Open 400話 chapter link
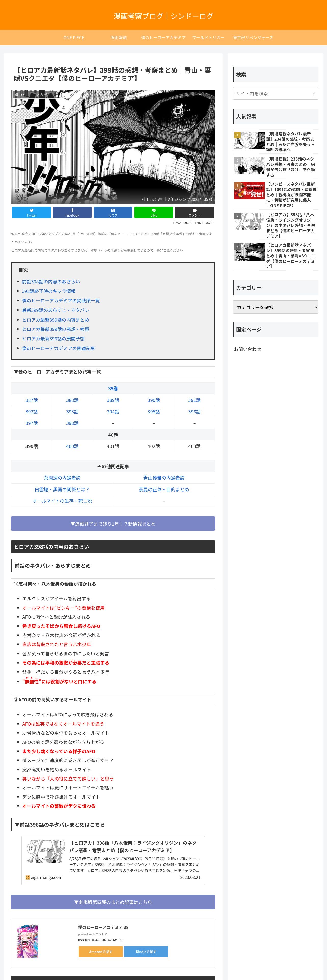 [72, 446]
